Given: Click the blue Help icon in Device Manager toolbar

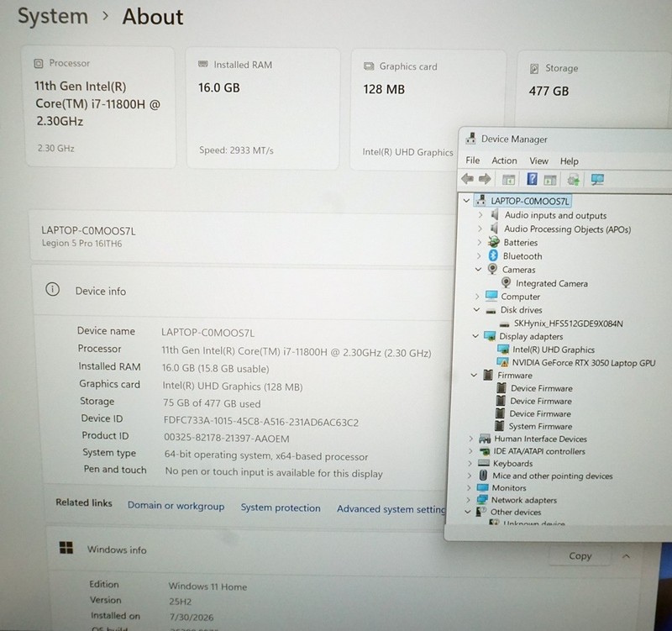Looking at the screenshot, I should tap(532, 179).
